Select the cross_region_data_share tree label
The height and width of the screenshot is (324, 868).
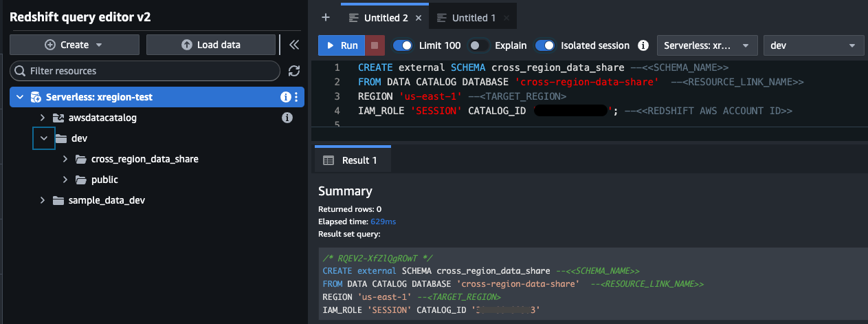pyautogui.click(x=144, y=159)
